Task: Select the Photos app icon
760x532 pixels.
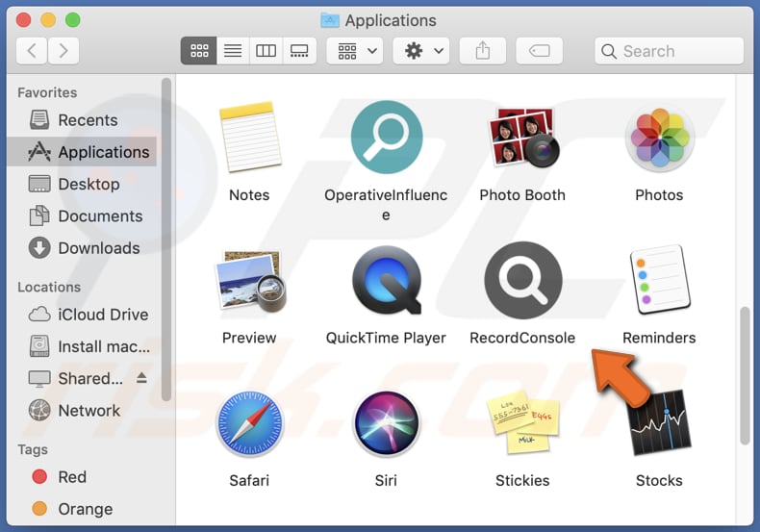Action: [659, 139]
